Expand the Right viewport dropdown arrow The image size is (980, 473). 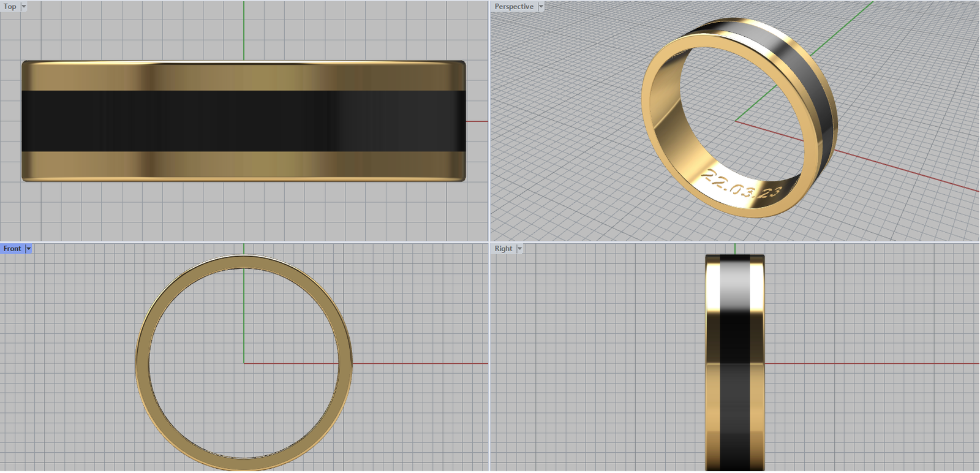(x=520, y=249)
